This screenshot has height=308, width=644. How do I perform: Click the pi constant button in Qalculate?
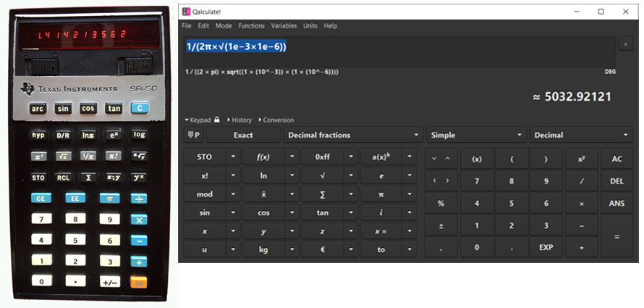pyautogui.click(x=381, y=194)
